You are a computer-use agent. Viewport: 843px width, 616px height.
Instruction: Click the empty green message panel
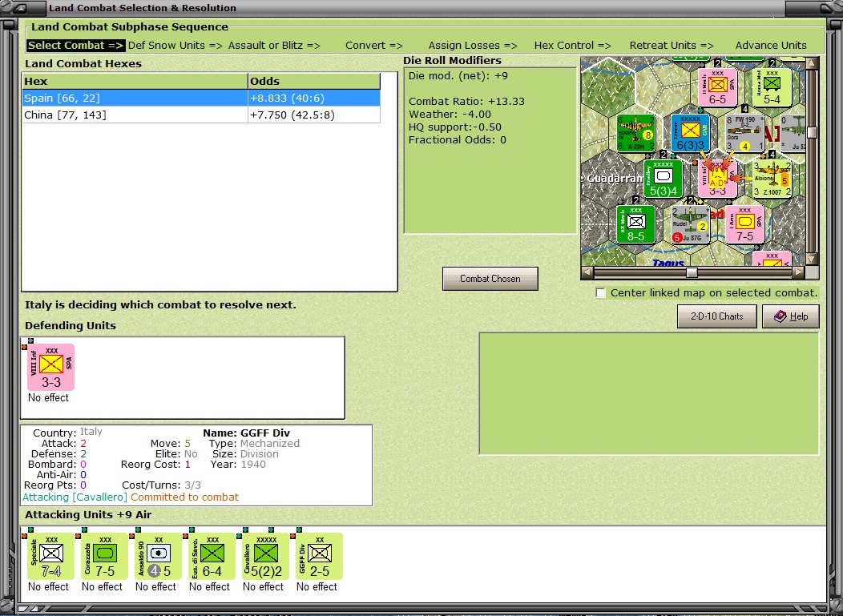click(649, 394)
